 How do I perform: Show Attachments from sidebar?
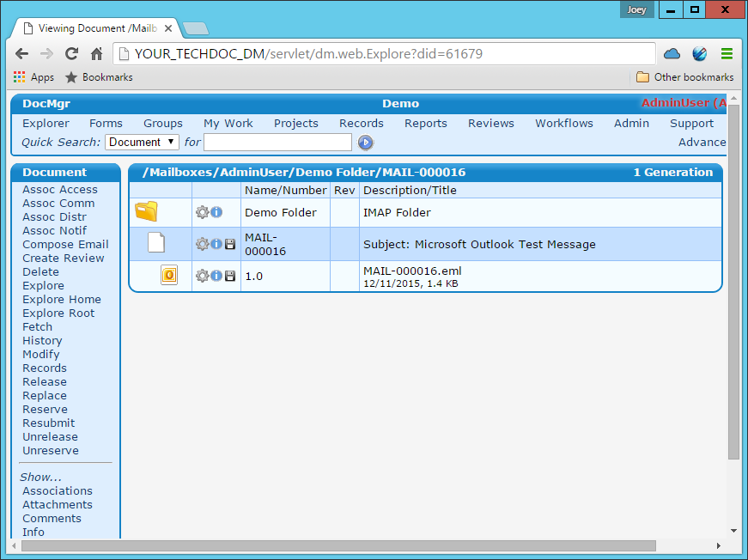tap(58, 505)
